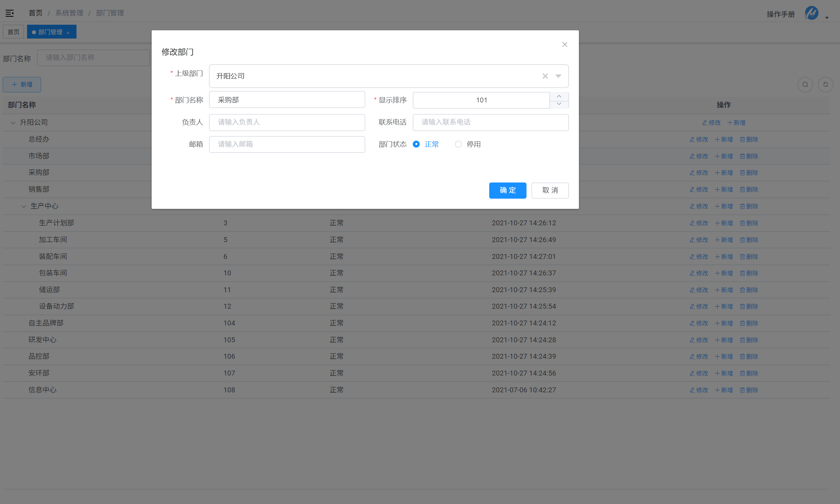Clear the 上级部门 selection with X icon
Viewport: 840px width, 504px height.
[545, 76]
